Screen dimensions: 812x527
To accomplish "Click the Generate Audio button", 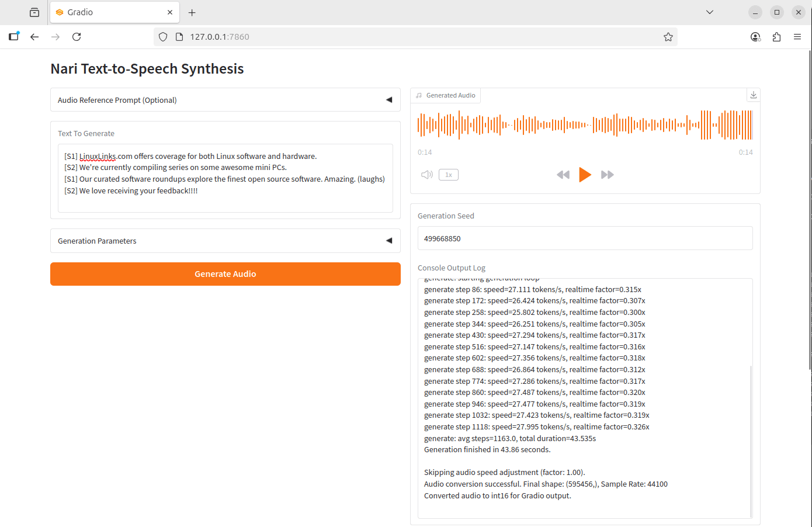I will coord(225,274).
